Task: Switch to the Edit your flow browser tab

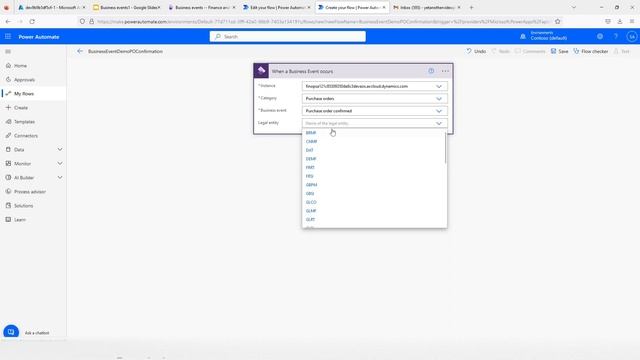Action: 277,7
